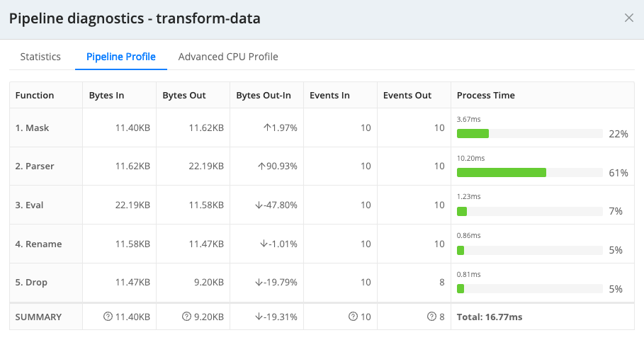Click the 3. Eval function name
Image resolution: width=644 pixels, height=340 pixels.
(x=30, y=205)
